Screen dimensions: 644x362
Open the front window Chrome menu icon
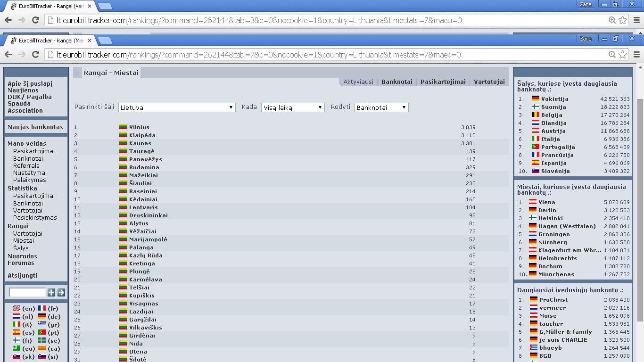[636, 55]
